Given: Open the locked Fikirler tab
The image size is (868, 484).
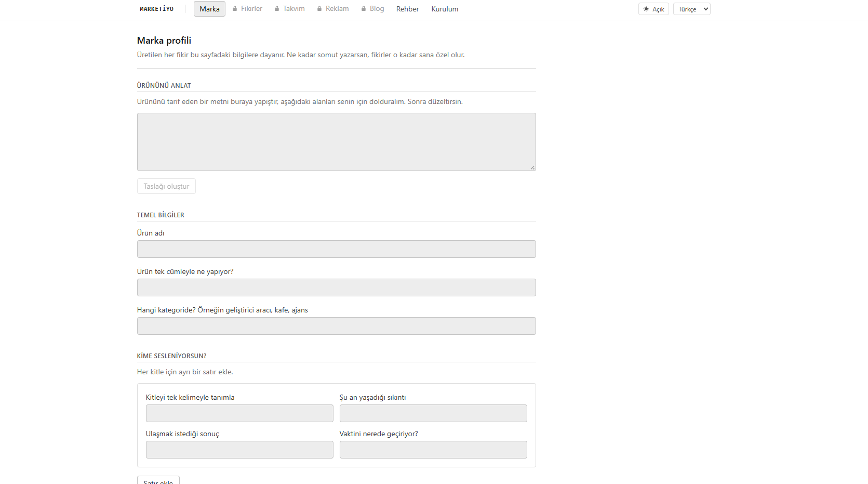Looking at the screenshot, I should pos(247,9).
